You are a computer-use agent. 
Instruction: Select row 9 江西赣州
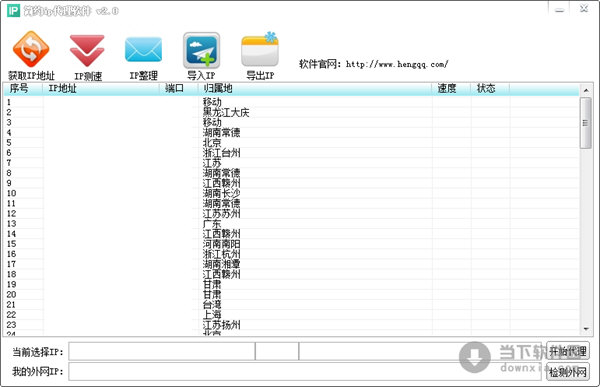tap(291, 183)
